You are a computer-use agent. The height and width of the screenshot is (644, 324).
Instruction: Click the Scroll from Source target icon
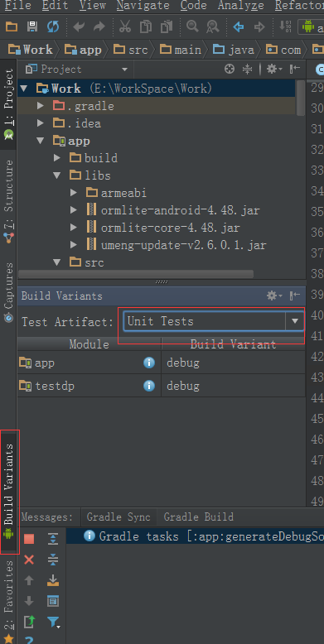point(230,69)
